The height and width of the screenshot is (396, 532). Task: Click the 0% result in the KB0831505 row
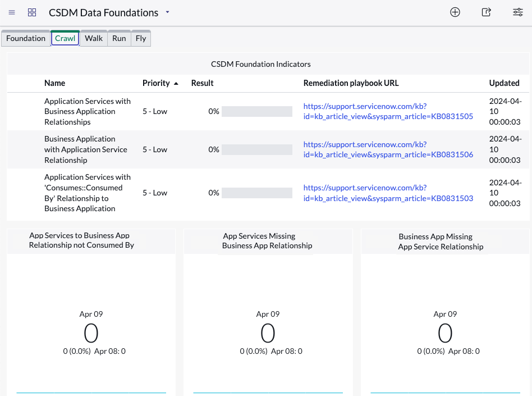pyautogui.click(x=214, y=111)
